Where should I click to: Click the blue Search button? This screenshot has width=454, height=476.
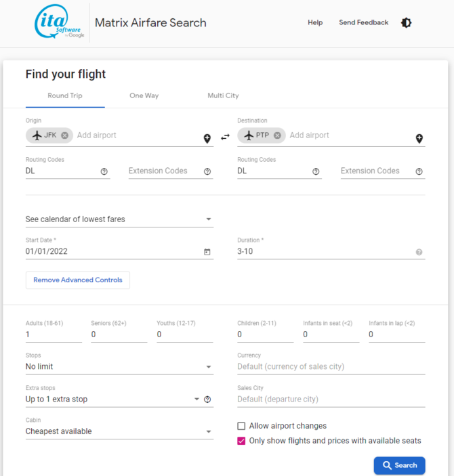(399, 465)
